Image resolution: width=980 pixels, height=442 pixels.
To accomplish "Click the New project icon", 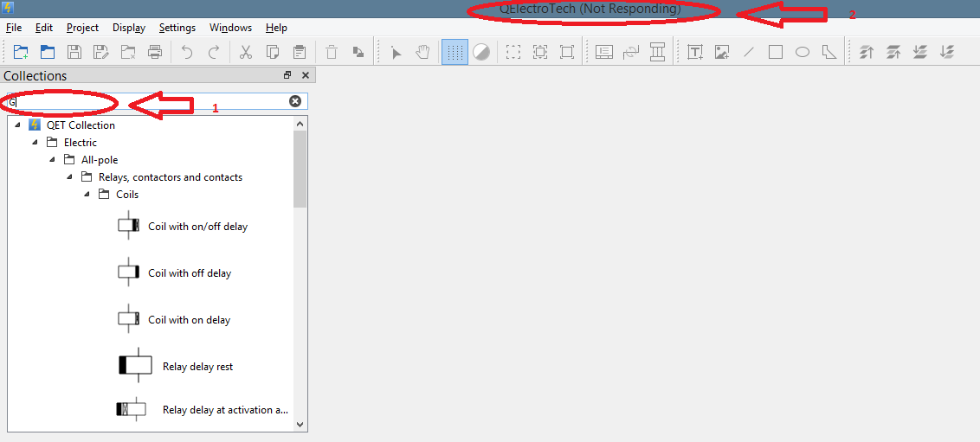I will (21, 52).
